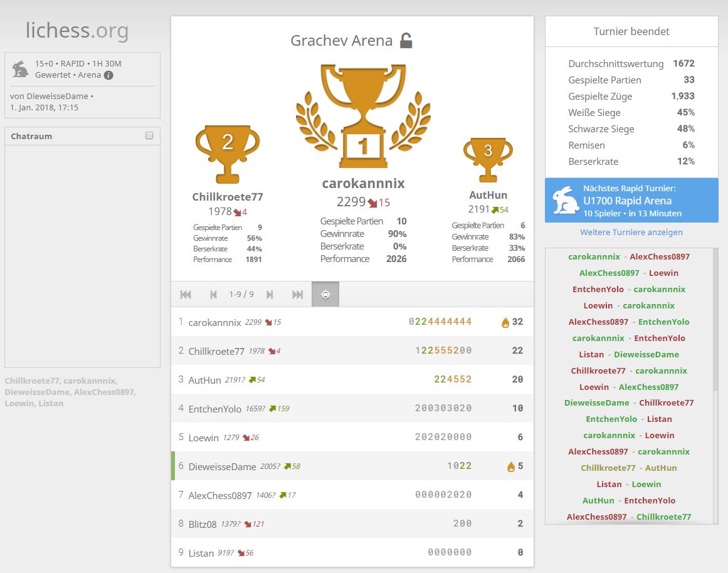The width and height of the screenshot is (728, 573).
Task: Select DieweisseDame row in standings
Action: [x=352, y=466]
